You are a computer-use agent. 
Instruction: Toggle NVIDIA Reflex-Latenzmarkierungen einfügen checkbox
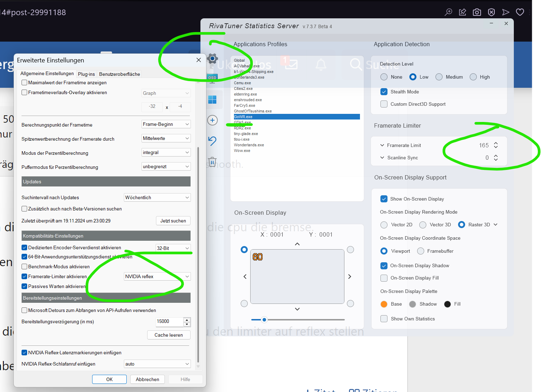click(x=24, y=353)
